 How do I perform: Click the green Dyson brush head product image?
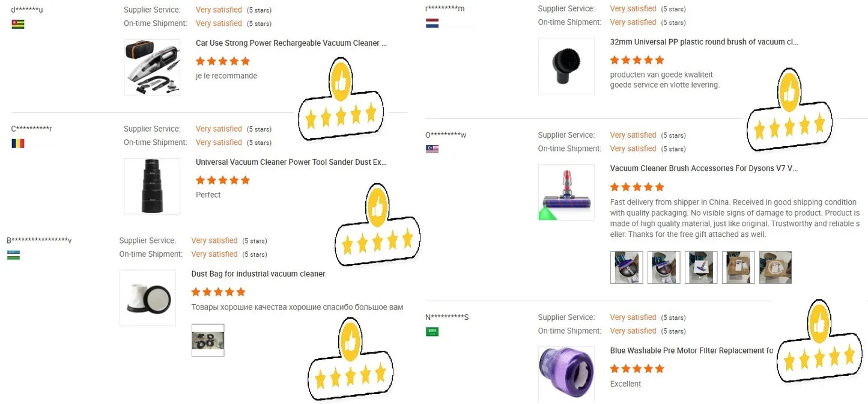coord(566,192)
